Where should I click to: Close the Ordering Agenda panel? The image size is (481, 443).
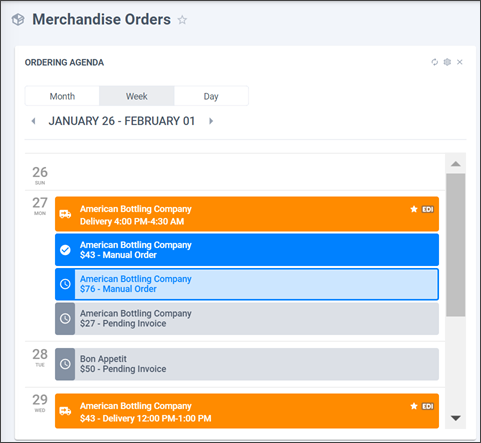point(460,62)
